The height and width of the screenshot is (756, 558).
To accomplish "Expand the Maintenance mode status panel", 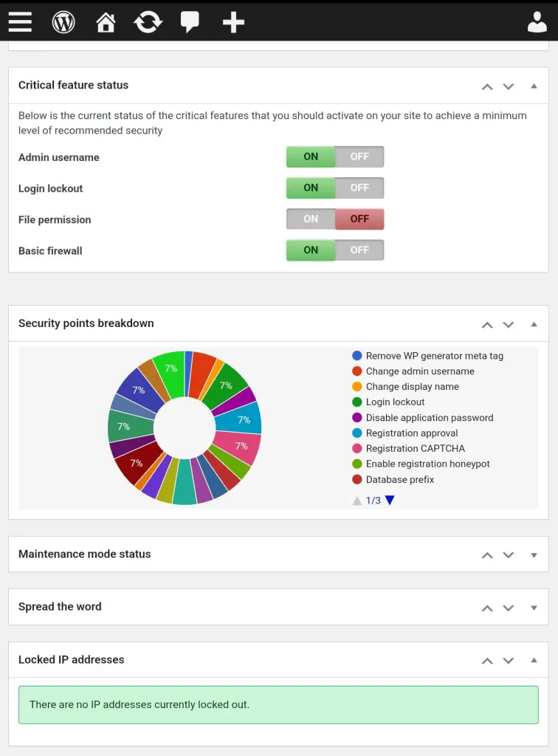I will (534, 555).
